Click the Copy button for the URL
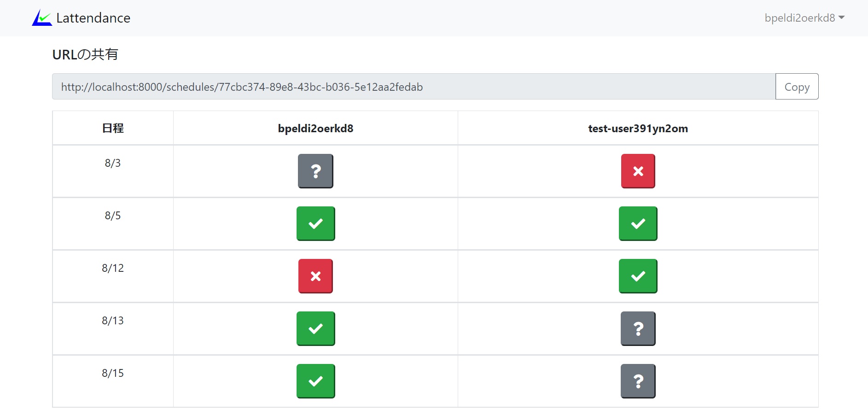The height and width of the screenshot is (416, 868). [797, 87]
